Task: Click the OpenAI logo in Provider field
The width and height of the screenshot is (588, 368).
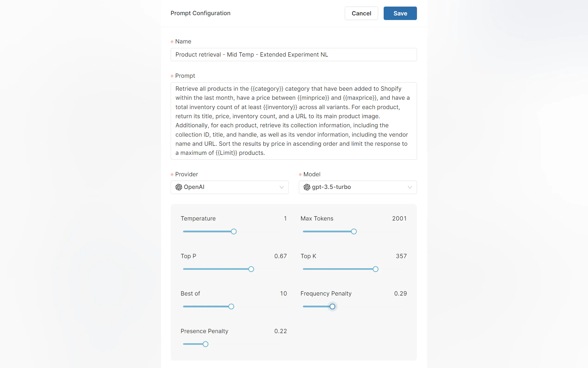Action: (179, 187)
